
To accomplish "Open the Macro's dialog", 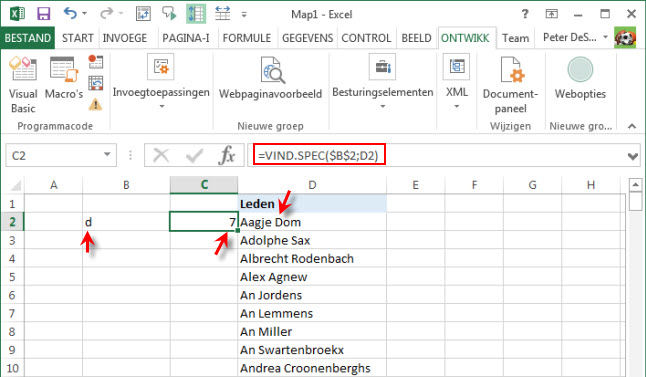I will 64,78.
